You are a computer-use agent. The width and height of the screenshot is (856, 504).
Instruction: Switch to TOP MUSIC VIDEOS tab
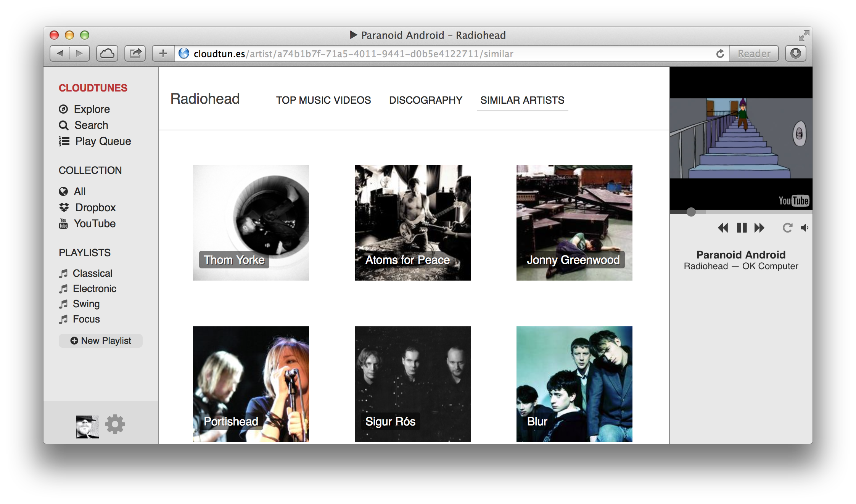pyautogui.click(x=324, y=100)
